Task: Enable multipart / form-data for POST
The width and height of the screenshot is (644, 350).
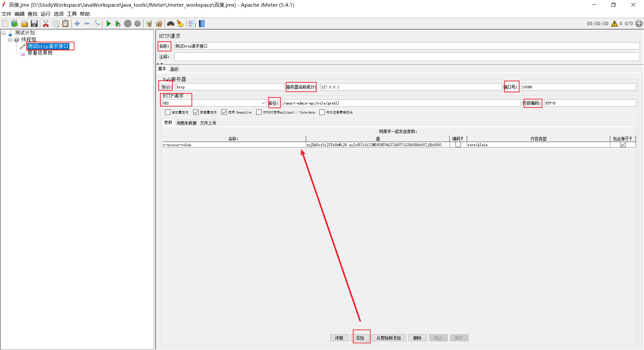Action: [259, 112]
